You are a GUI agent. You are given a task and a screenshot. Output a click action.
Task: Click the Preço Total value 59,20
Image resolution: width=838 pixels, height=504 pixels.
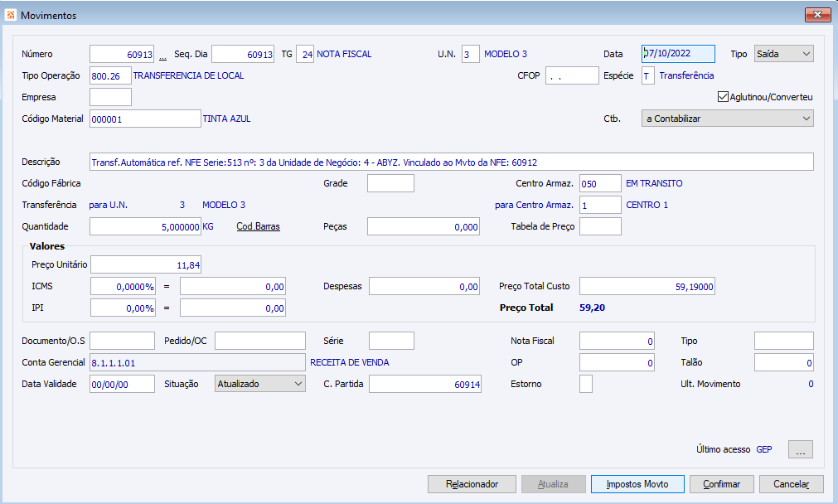592,308
